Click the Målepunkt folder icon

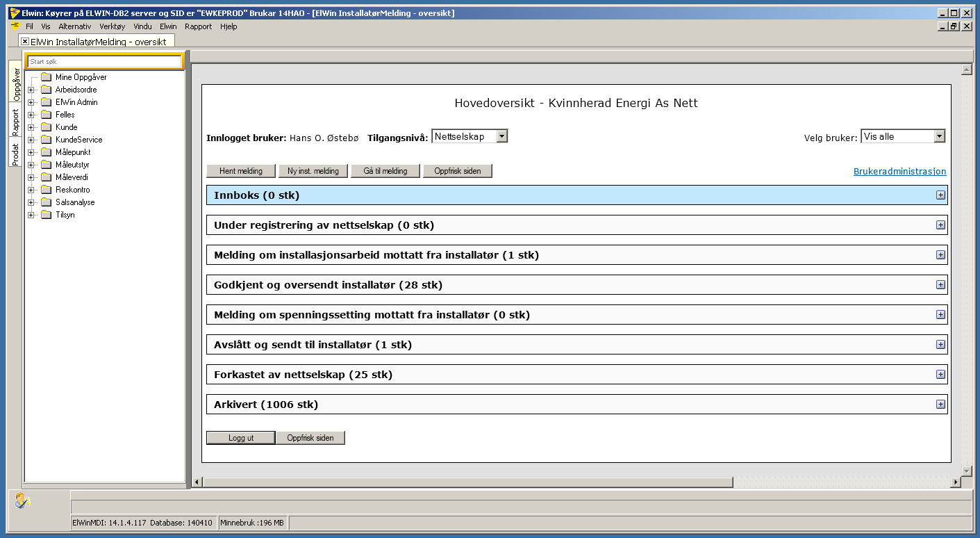[47, 152]
